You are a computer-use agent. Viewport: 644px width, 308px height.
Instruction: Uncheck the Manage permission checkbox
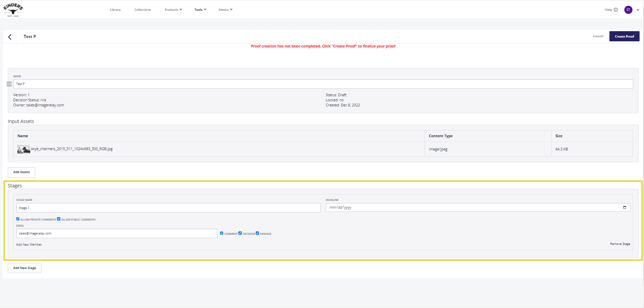coord(257,233)
